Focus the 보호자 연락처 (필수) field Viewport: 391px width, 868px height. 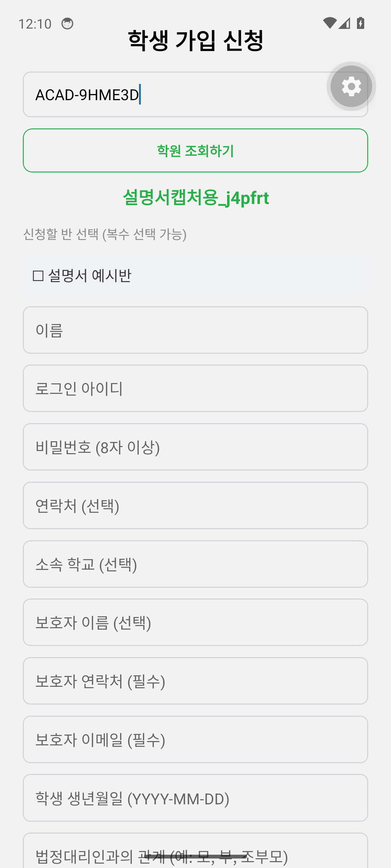(195, 681)
